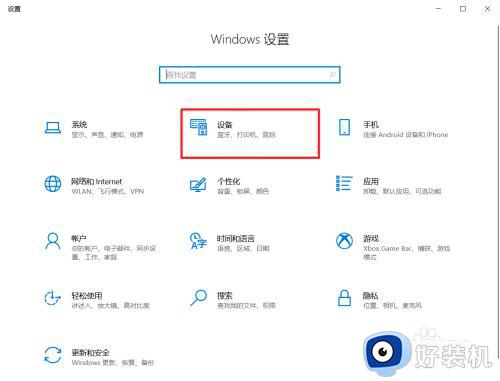Click '卸载、默认应用、可选功能' description text

click(402, 191)
